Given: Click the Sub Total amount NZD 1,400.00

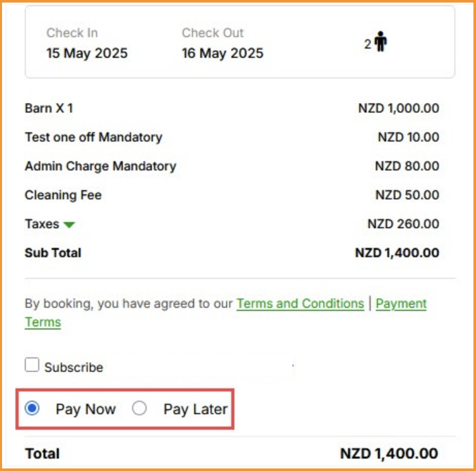Looking at the screenshot, I should click(x=397, y=253).
